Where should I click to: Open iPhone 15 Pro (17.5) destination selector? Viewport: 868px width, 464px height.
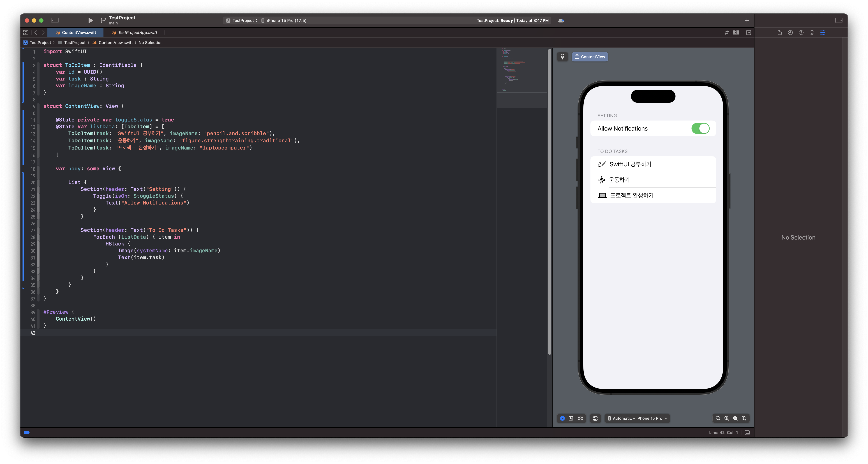286,20
